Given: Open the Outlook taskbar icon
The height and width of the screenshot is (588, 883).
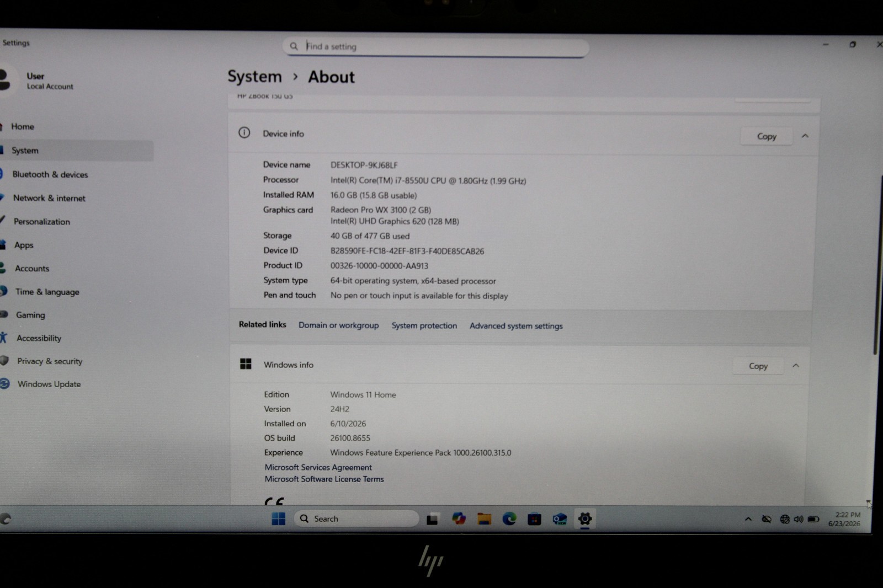Looking at the screenshot, I should tap(560, 519).
